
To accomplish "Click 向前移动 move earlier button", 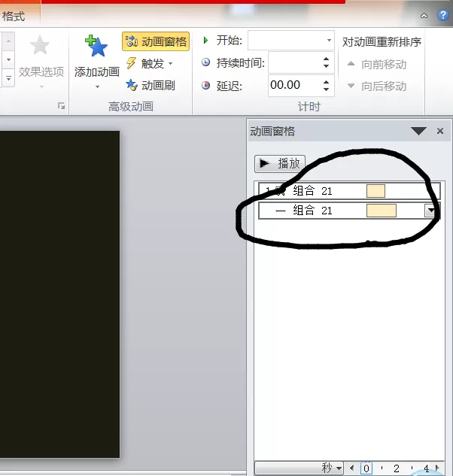I will pos(377,65).
